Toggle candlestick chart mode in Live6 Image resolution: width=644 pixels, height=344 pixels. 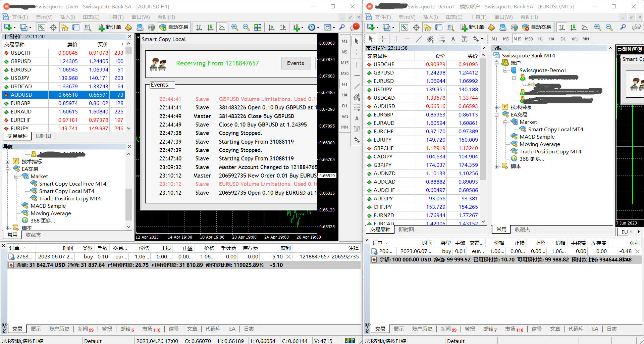[210, 27]
